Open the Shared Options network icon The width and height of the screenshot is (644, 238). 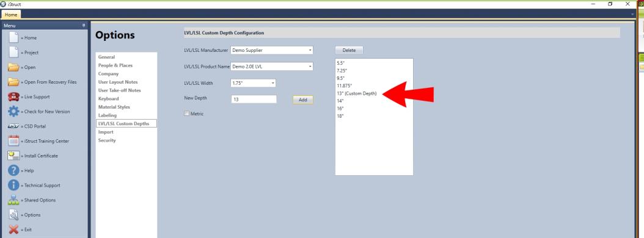coord(13,200)
